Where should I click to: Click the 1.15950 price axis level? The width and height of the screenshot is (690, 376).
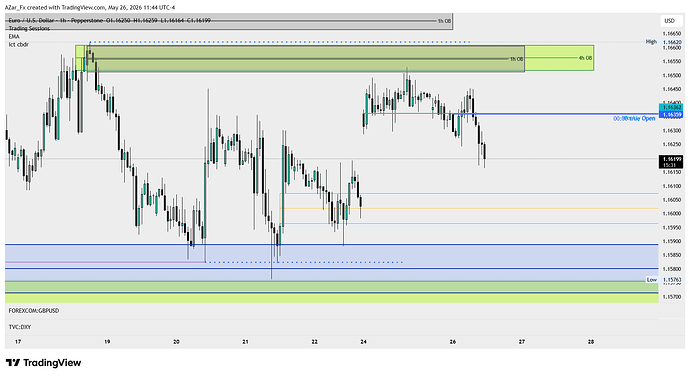[672, 228]
